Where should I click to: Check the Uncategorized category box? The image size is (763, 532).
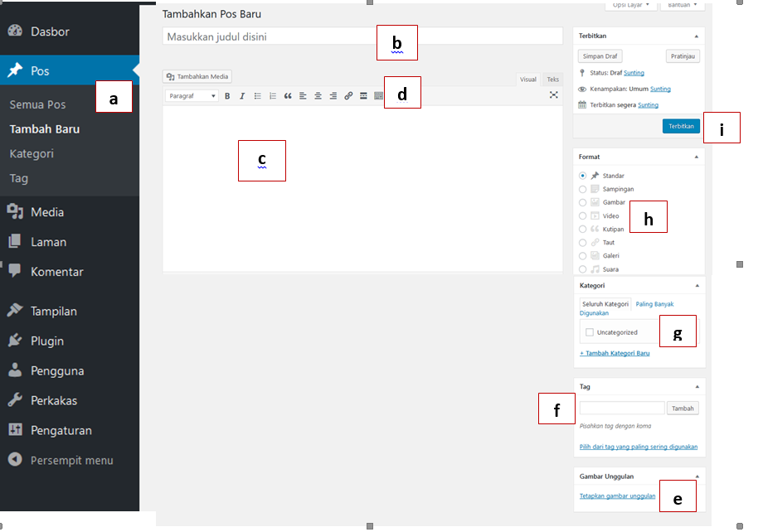click(x=590, y=332)
